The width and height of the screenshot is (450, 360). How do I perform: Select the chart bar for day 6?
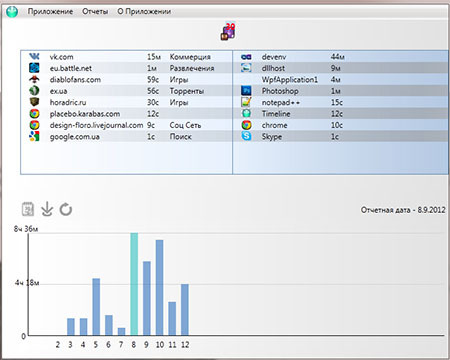pyautogui.click(x=109, y=325)
